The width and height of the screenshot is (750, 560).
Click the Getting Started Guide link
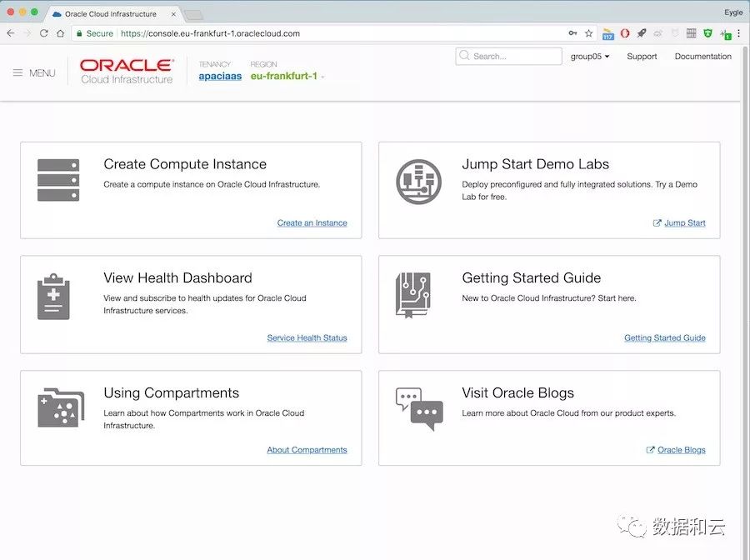665,337
